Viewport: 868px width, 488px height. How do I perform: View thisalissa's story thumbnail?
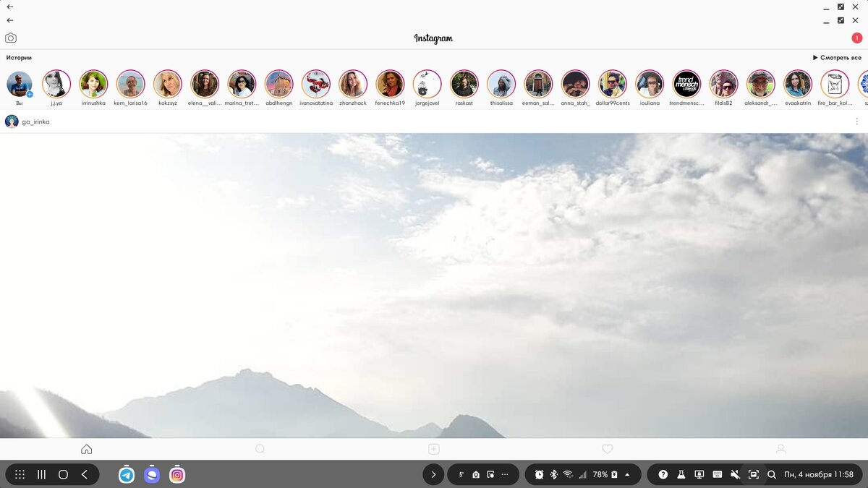point(501,84)
